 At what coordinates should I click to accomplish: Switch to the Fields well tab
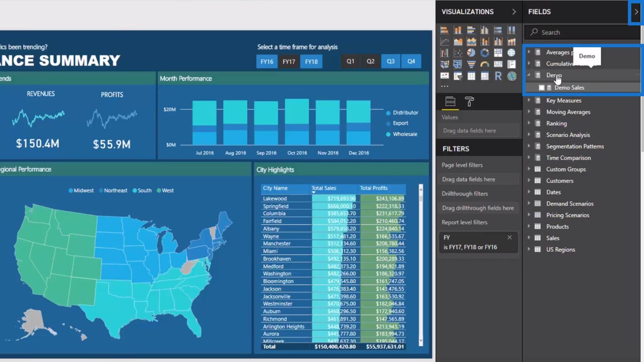450,102
